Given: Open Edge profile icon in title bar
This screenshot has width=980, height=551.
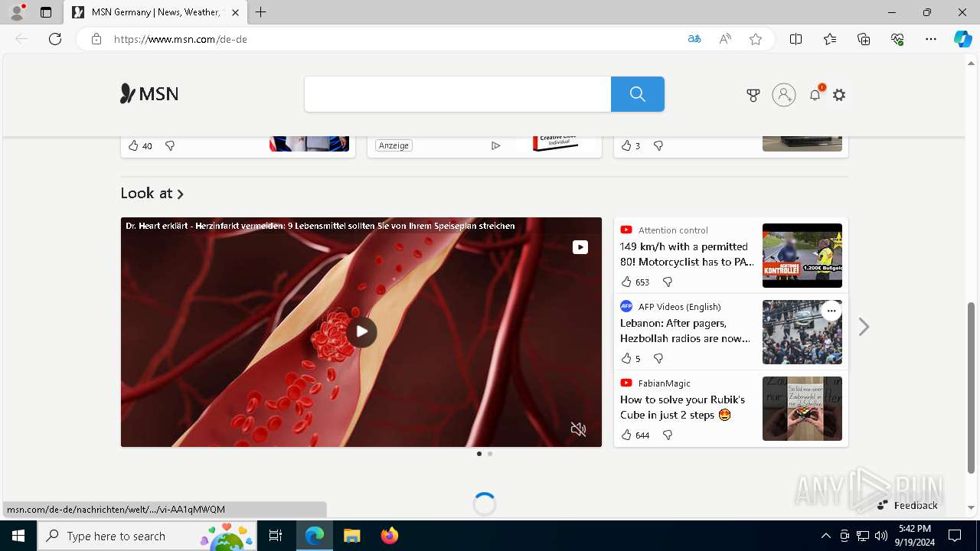Looking at the screenshot, I should point(17,12).
